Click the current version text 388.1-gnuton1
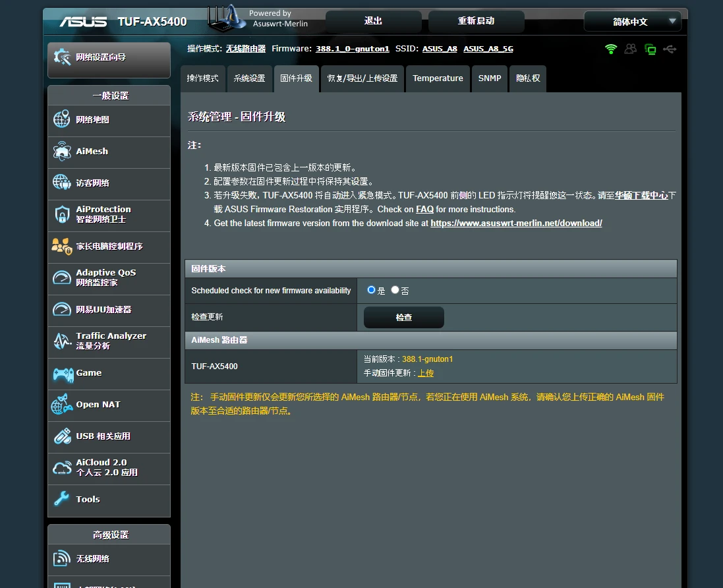The height and width of the screenshot is (588, 723). point(428,359)
